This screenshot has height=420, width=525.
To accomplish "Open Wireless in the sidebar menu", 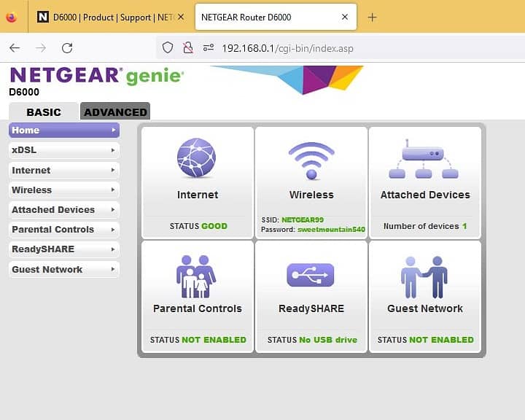I will point(64,190).
